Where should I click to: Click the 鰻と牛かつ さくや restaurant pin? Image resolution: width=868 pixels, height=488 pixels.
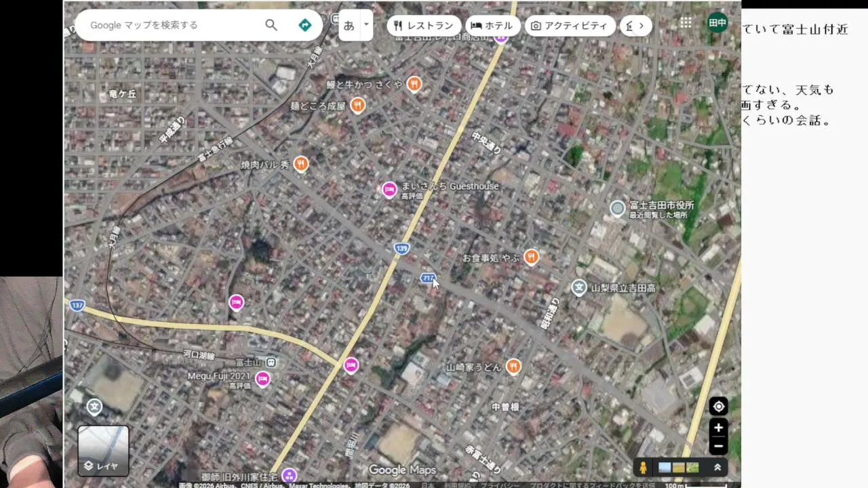pyautogui.click(x=414, y=84)
